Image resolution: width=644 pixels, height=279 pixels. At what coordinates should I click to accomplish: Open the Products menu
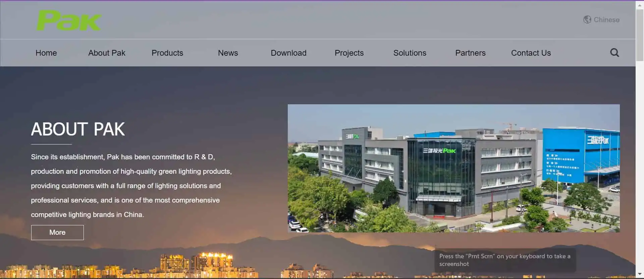click(x=167, y=53)
